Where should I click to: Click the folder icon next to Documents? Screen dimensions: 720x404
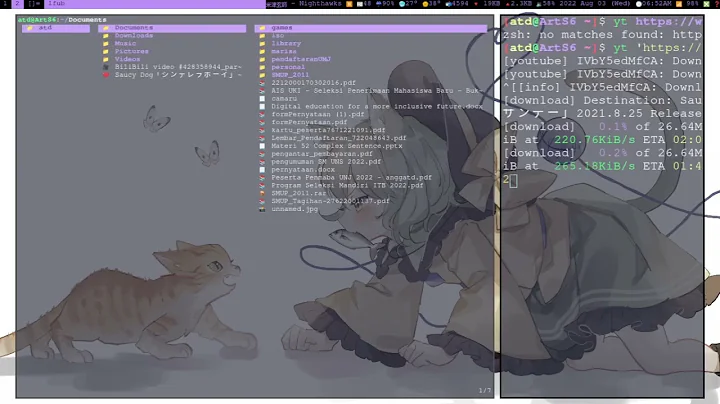click(106, 28)
